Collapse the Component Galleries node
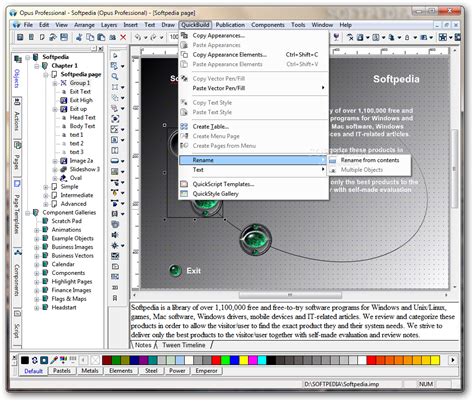The image size is (474, 402). (28, 213)
